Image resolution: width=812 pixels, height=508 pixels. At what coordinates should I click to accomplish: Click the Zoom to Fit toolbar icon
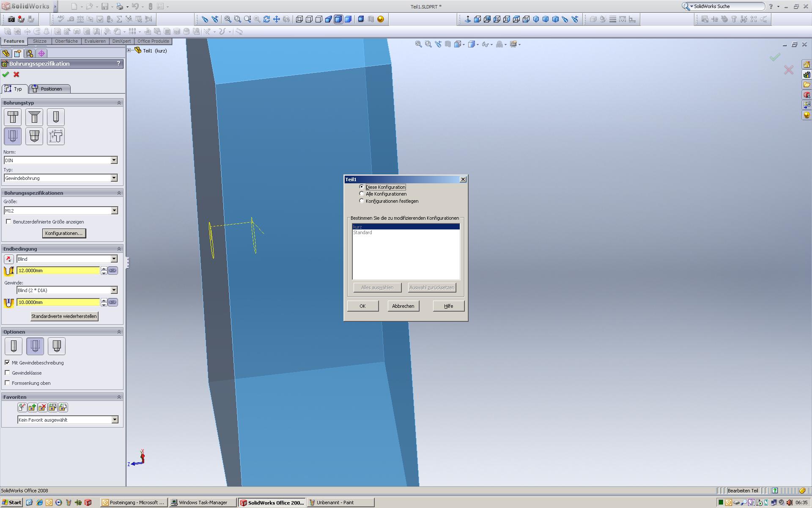(228, 19)
